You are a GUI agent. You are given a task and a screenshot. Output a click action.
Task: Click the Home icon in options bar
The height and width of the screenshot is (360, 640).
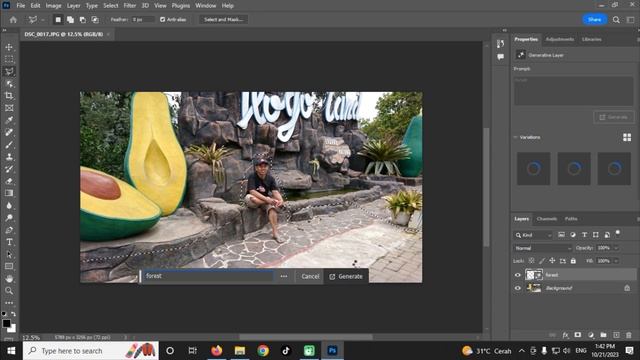[13, 20]
